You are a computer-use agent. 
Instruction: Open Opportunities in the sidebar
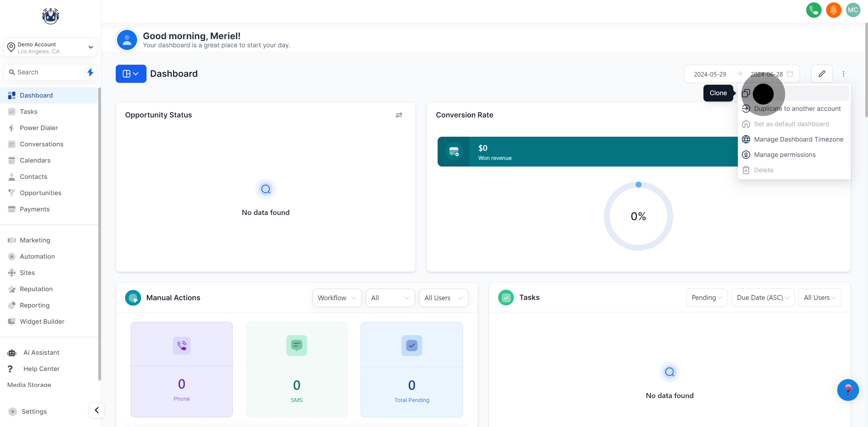tap(40, 193)
